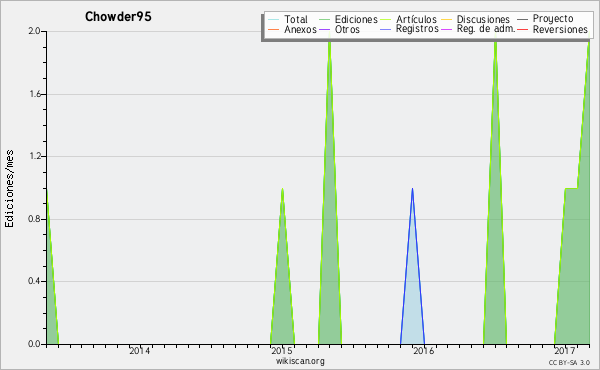Click the 0.0 y-axis value
The height and width of the screenshot is (370, 600).
click(34, 344)
